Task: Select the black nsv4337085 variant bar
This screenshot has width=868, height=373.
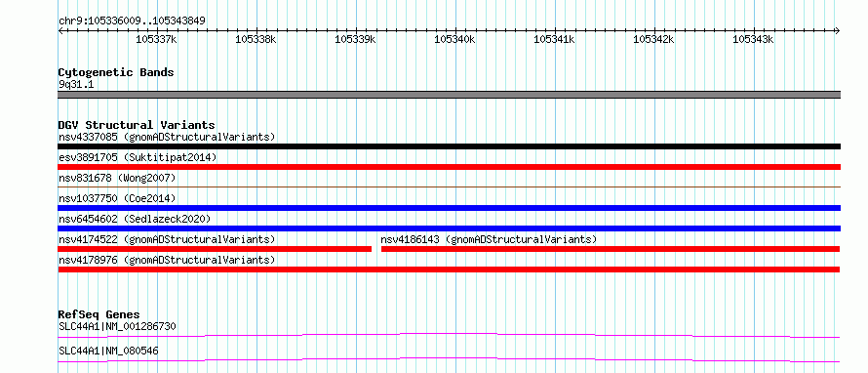Action: tap(450, 146)
